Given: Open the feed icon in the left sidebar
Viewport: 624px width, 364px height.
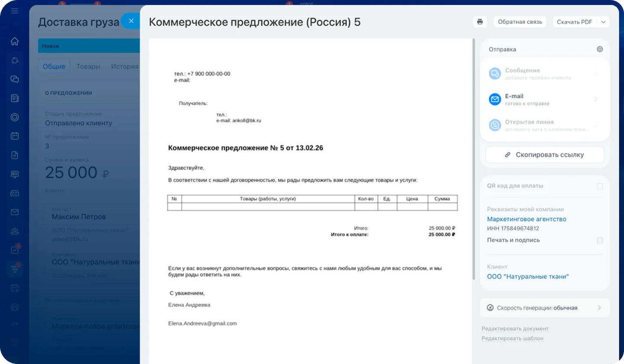Looking at the screenshot, I should click(15, 98).
